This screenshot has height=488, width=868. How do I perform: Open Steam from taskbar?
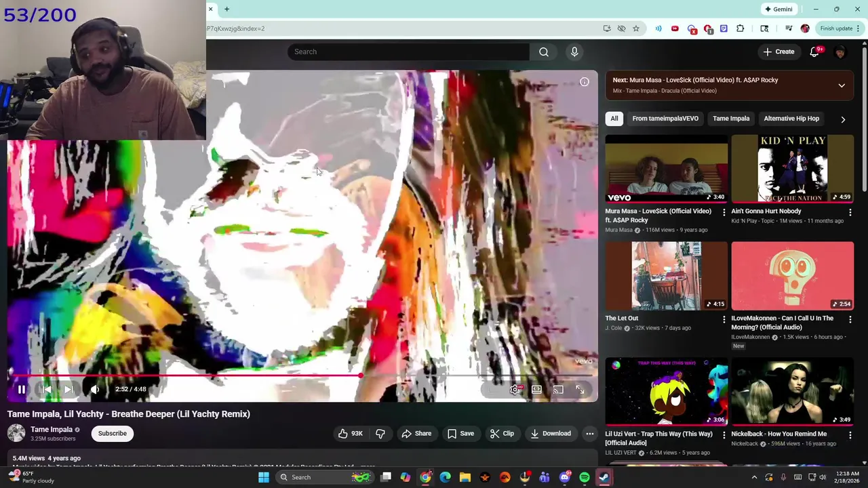click(x=604, y=477)
